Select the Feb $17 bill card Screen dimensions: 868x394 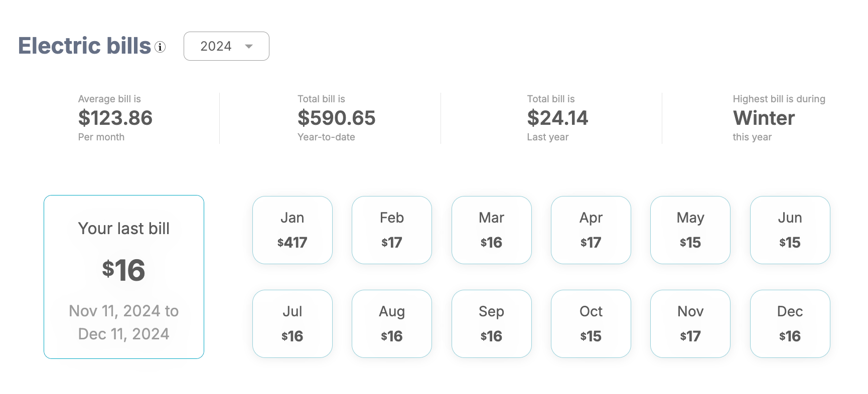(x=391, y=230)
